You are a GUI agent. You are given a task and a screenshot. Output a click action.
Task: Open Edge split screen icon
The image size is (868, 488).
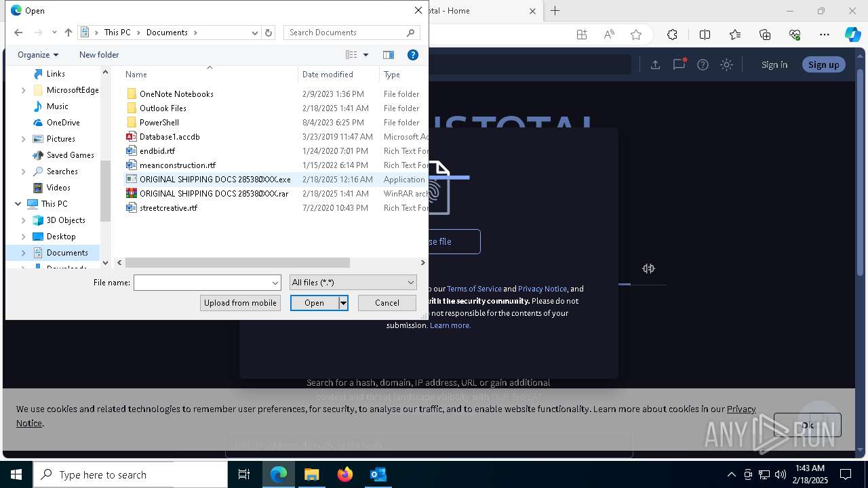click(x=705, y=35)
